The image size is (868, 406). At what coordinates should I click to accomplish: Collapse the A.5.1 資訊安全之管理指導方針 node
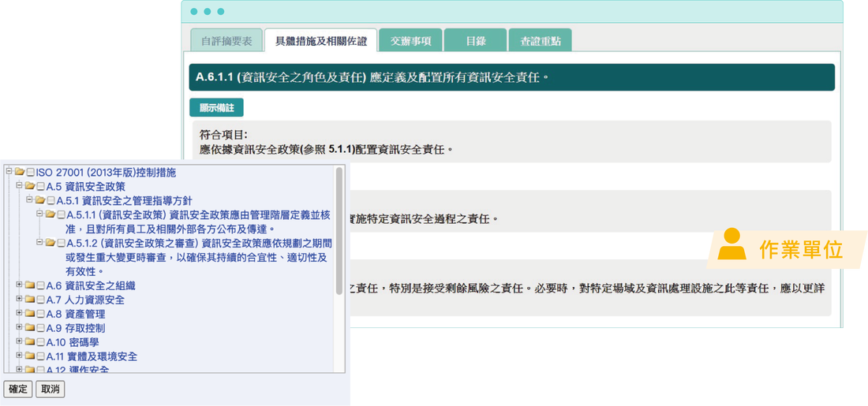click(x=28, y=199)
